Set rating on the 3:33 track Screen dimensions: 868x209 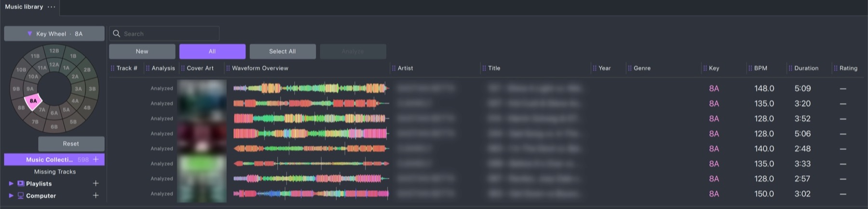pyautogui.click(x=843, y=164)
